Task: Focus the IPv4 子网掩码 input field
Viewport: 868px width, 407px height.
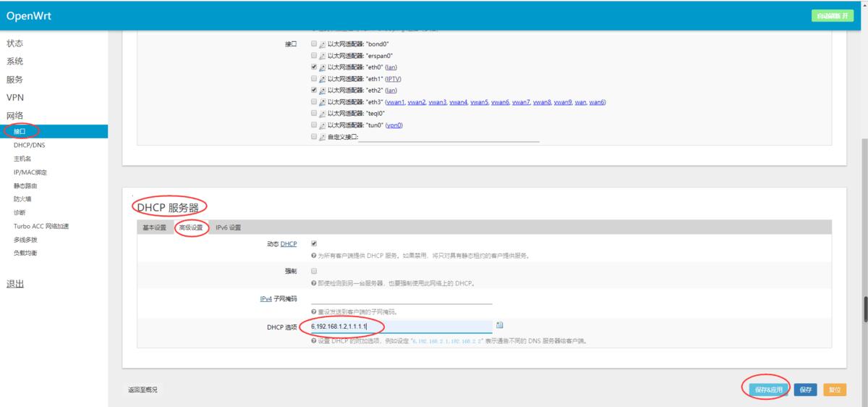Action: pyautogui.click(x=401, y=298)
